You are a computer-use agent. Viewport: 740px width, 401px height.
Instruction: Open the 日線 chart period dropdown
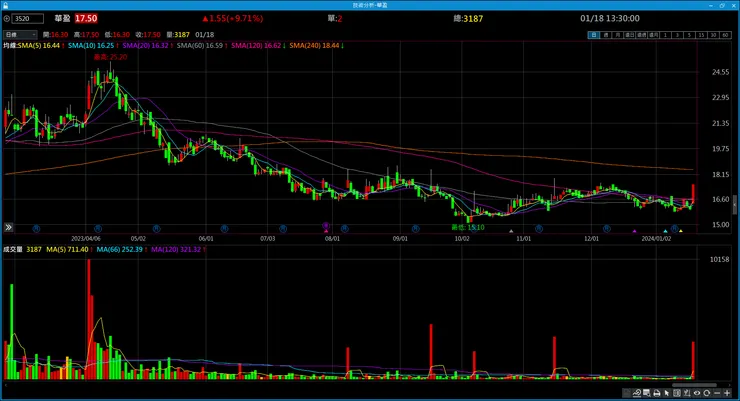point(20,34)
